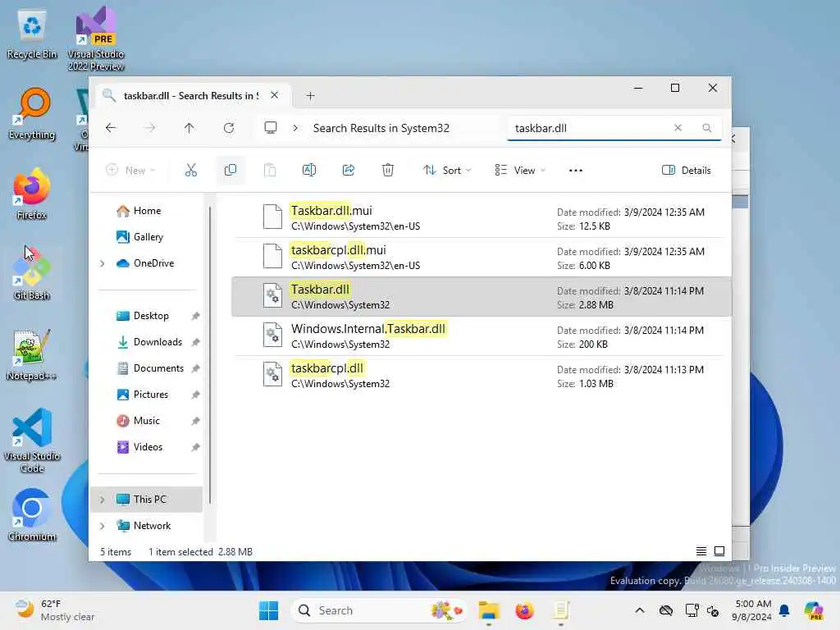
Task: Click navigation pane scrollbar
Action: pos(210,354)
